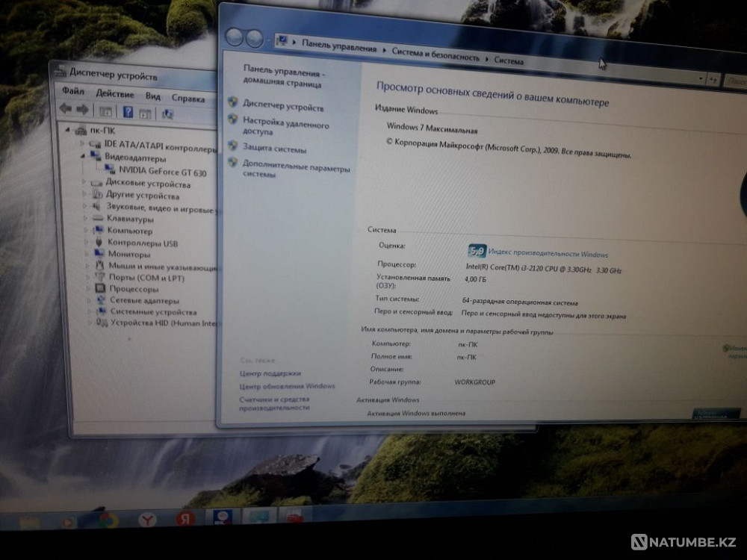Click Intel(R) Core(TM) i3-2120 CPU text
This screenshot has width=747, height=560.
(x=544, y=269)
